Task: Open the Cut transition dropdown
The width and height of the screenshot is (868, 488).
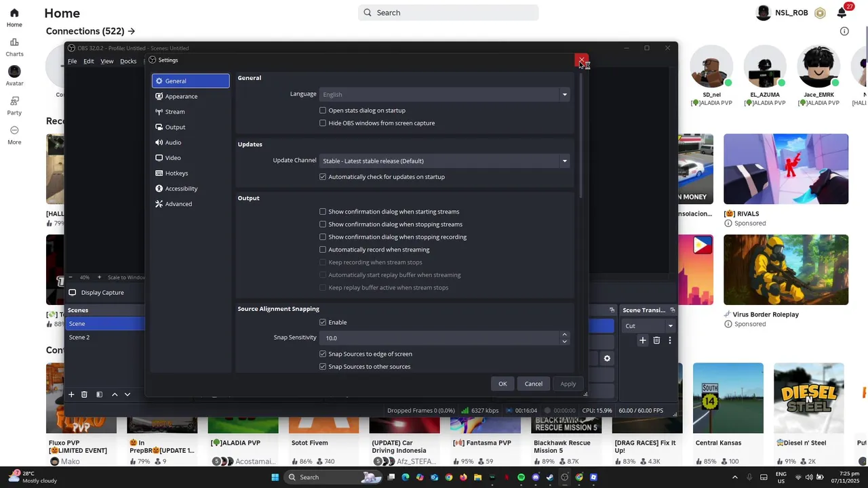Action: click(x=649, y=326)
